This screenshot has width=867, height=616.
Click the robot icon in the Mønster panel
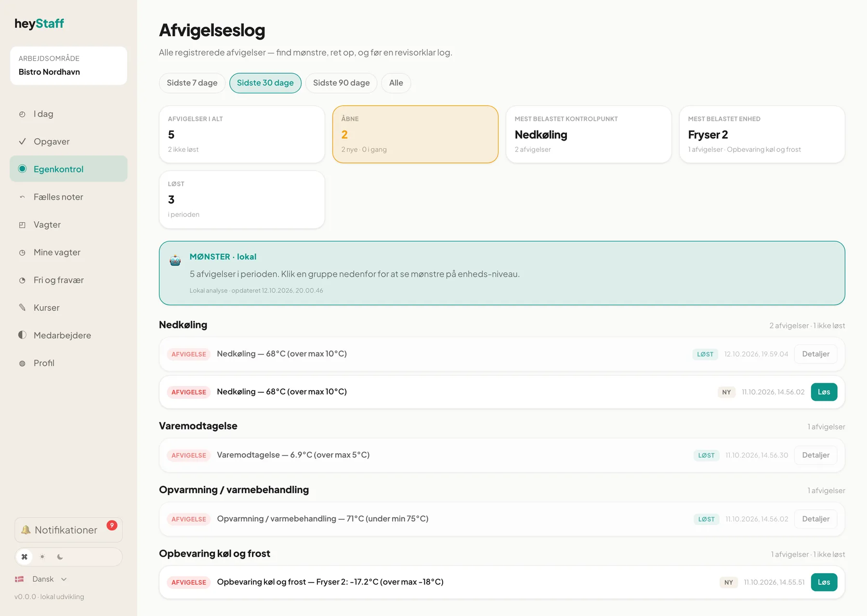175,261
